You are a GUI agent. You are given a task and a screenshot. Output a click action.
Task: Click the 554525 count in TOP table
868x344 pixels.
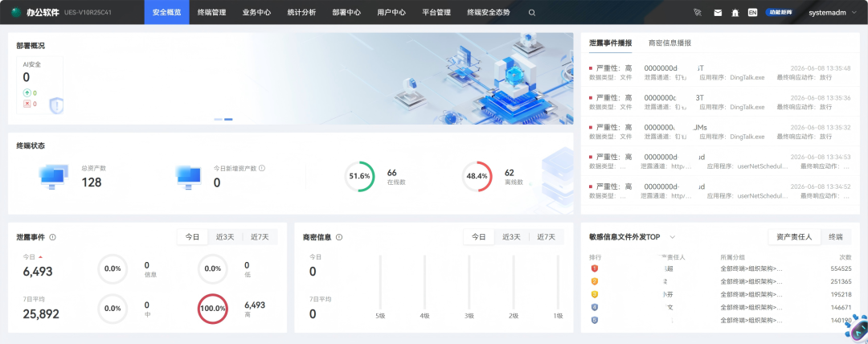tap(839, 268)
